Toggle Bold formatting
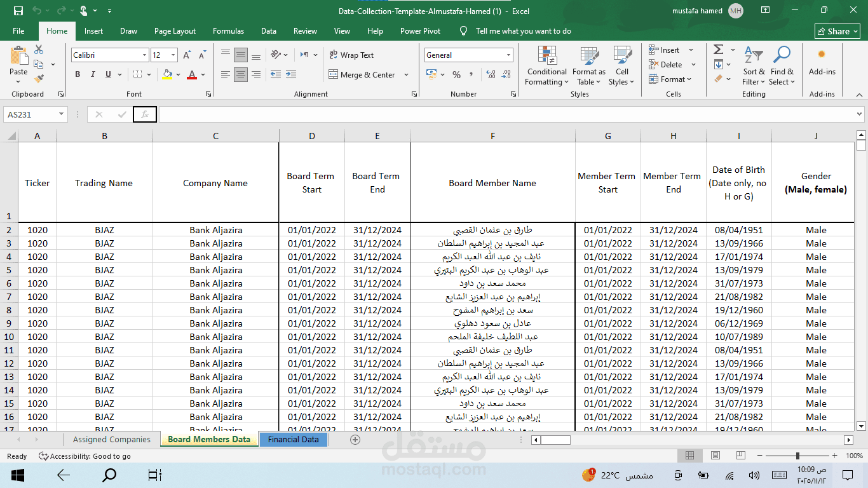The height and width of the screenshot is (488, 868). pyautogui.click(x=78, y=74)
